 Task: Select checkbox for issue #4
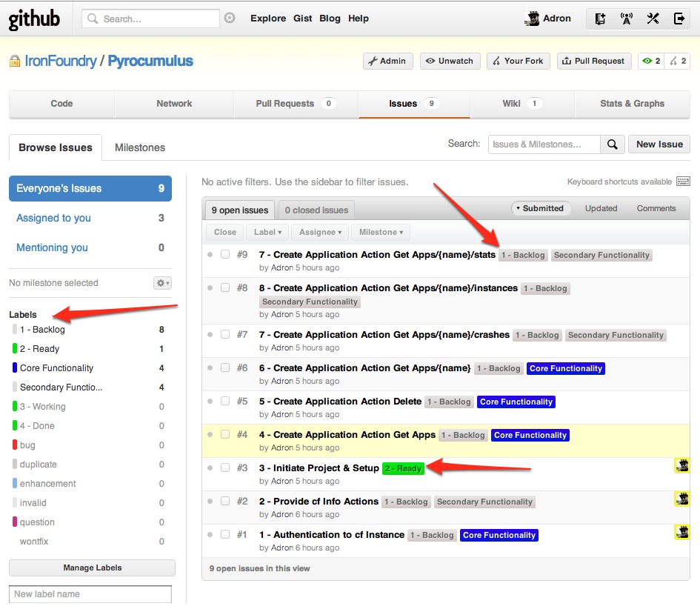coord(225,434)
